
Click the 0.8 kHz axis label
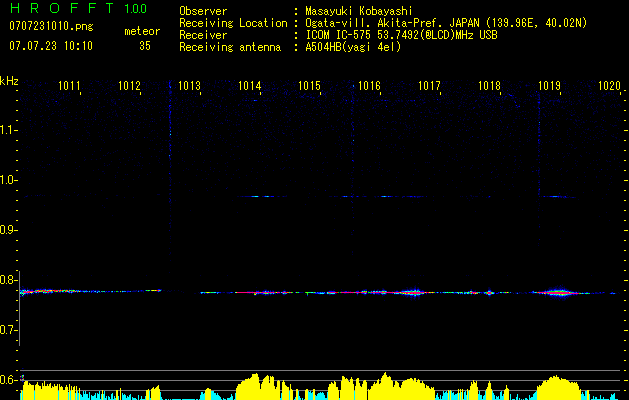(7, 280)
